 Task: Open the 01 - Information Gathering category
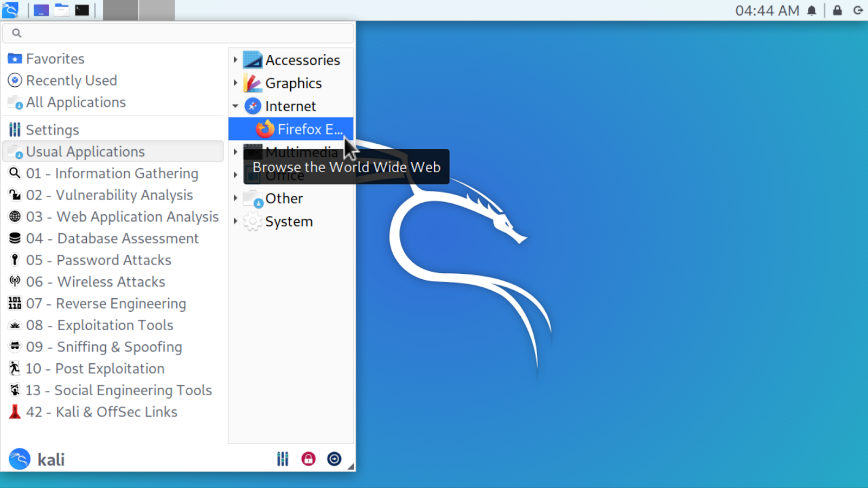[x=112, y=173]
